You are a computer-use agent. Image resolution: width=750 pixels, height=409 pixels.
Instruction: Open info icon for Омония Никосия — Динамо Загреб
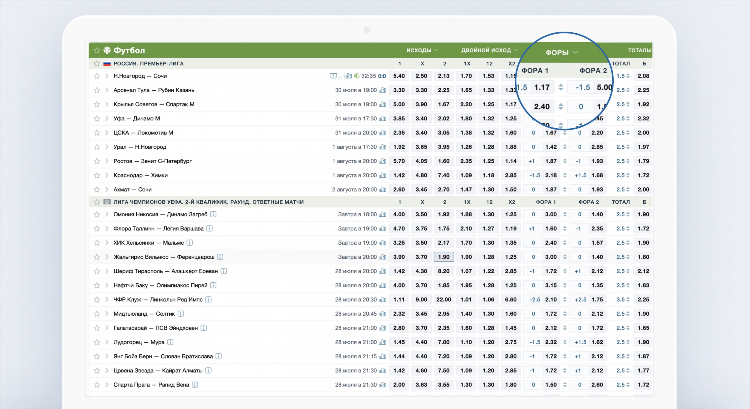[x=213, y=214]
